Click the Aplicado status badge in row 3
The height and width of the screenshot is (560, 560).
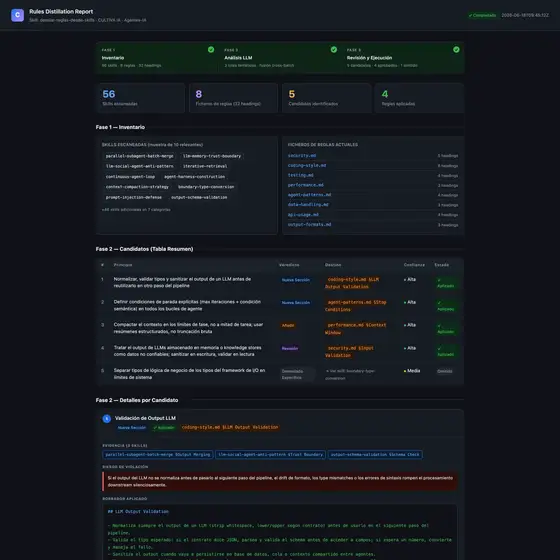tap(445, 329)
